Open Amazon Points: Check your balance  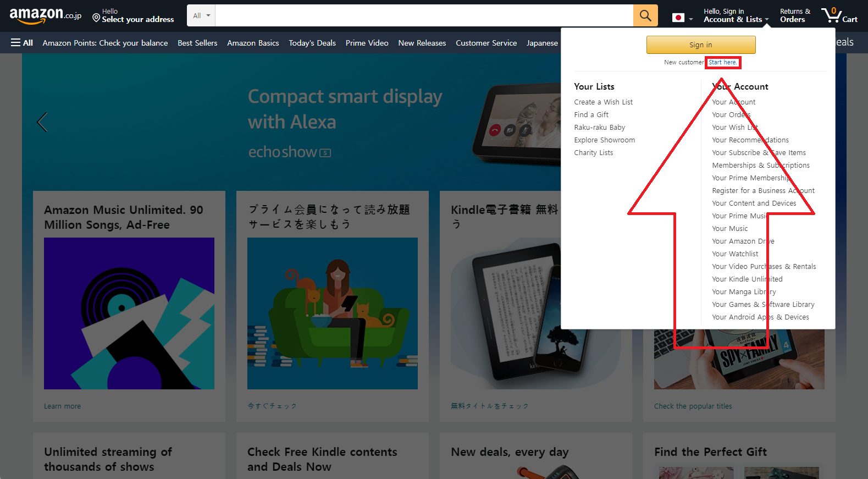coord(105,43)
